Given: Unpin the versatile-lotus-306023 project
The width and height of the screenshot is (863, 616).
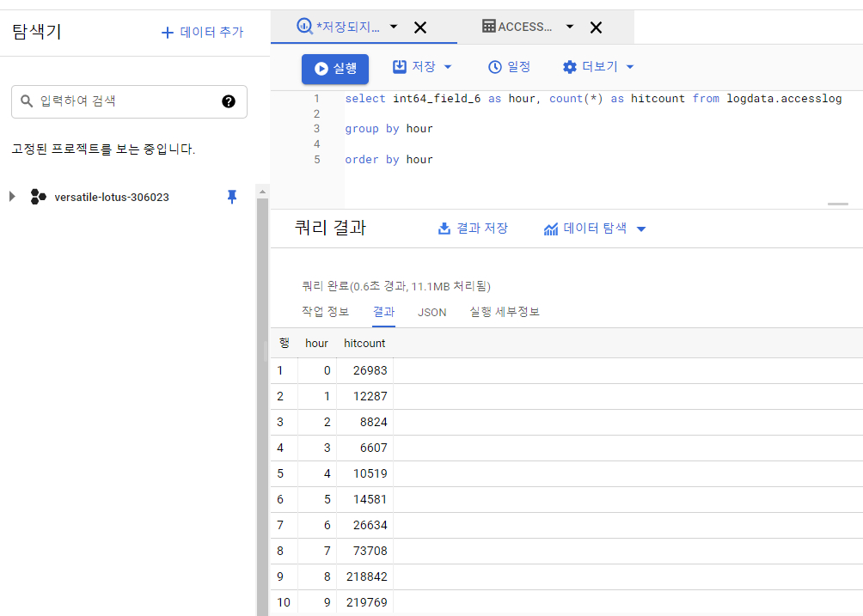Looking at the screenshot, I should [231, 197].
